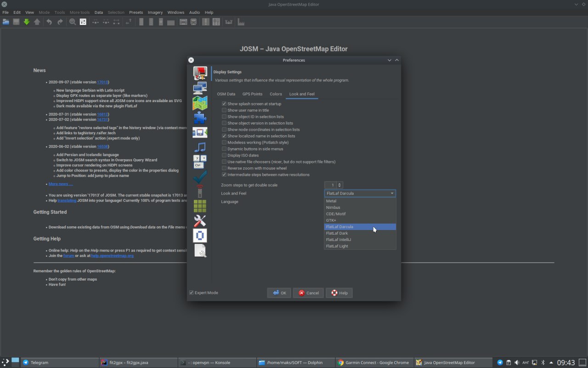
Task: Open the More news link
Action: (61, 184)
